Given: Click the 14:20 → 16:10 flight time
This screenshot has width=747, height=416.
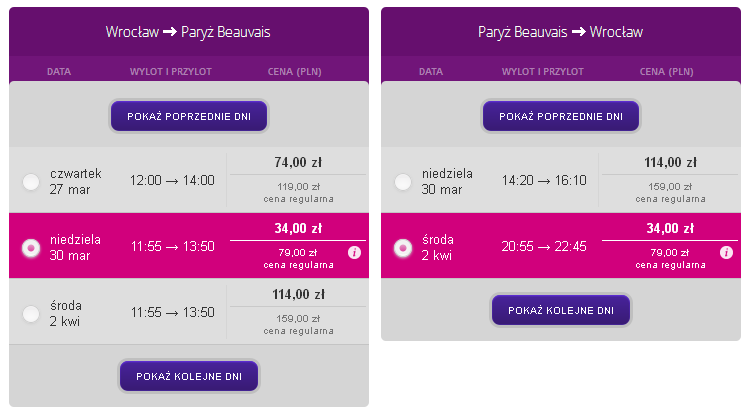Looking at the screenshot, I should click(x=544, y=181).
